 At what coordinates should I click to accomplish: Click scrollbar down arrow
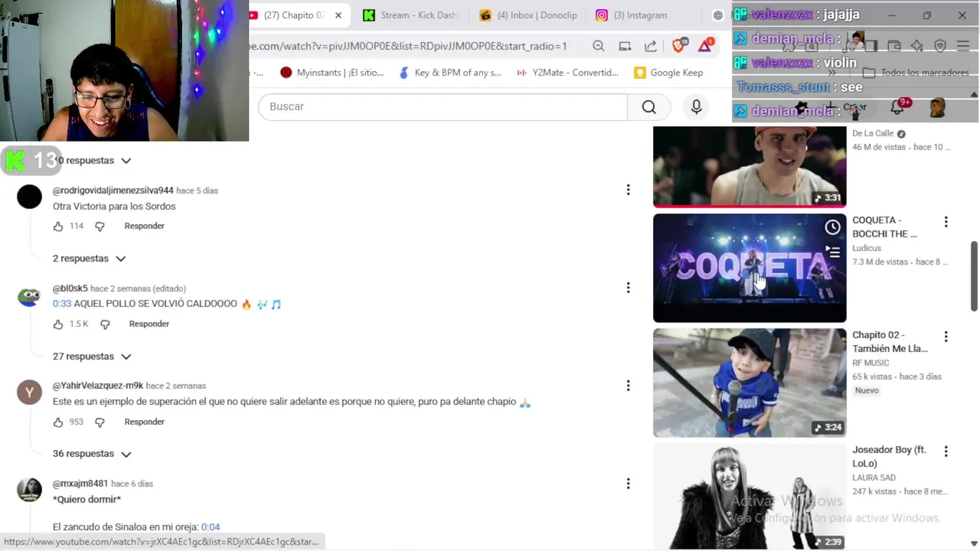pos(974,543)
